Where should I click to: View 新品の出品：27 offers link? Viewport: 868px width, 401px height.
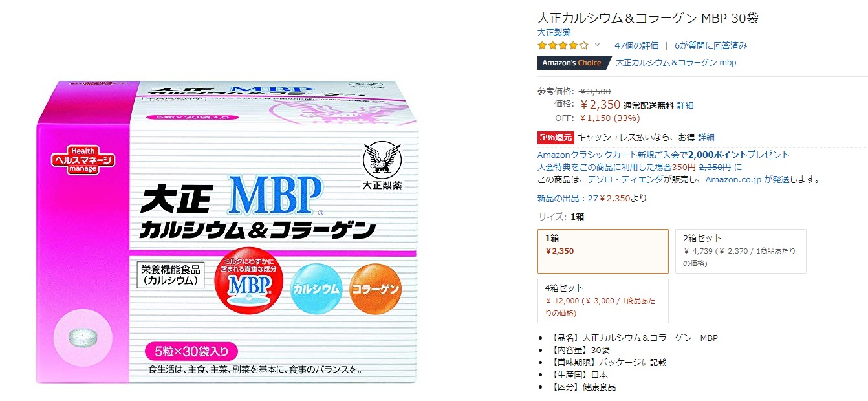tap(592, 198)
